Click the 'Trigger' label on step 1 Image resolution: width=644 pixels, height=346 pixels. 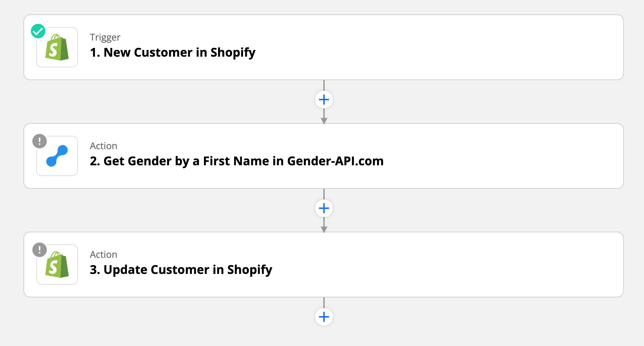(x=105, y=37)
